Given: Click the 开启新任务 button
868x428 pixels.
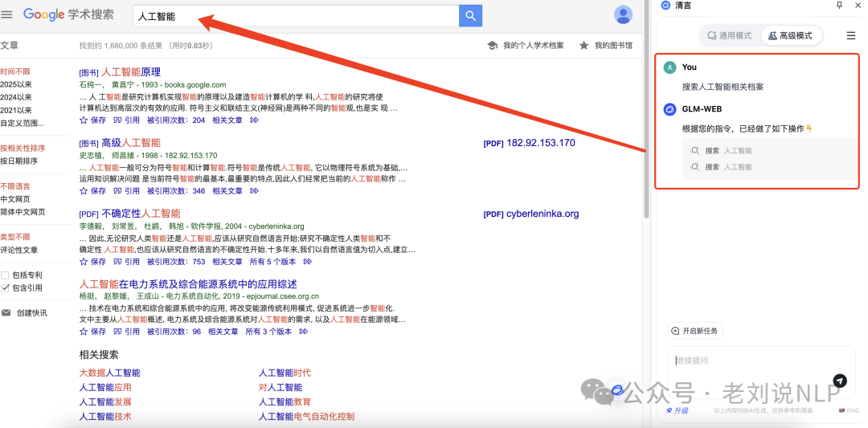Looking at the screenshot, I should (x=694, y=331).
